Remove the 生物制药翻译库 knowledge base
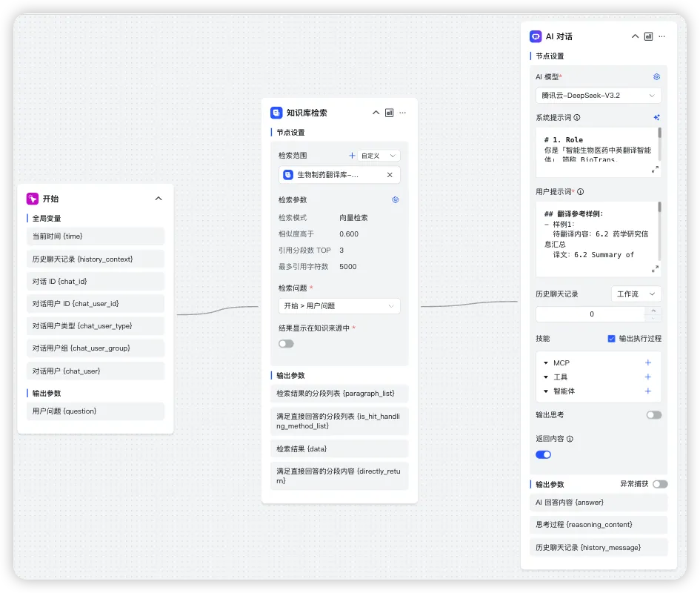Screen dimensions: 700x593 390,175
